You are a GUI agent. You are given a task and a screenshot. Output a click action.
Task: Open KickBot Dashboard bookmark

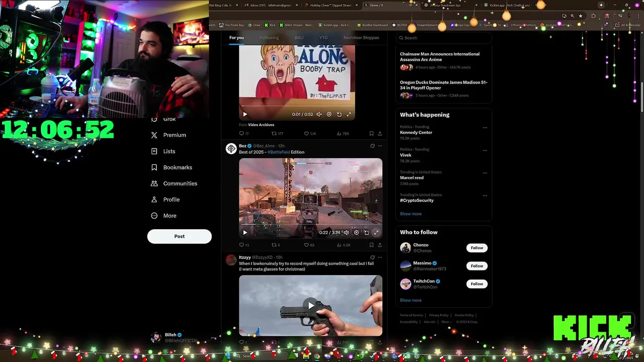pos(372,25)
